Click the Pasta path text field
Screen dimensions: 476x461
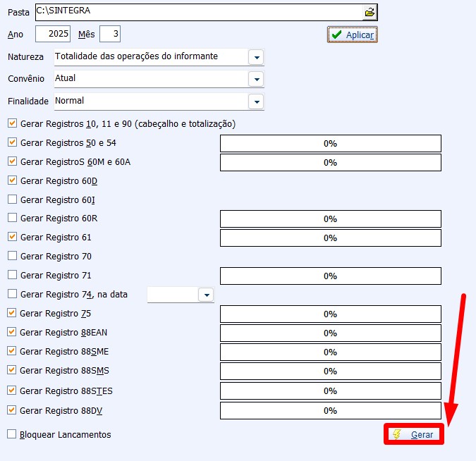[197, 12]
